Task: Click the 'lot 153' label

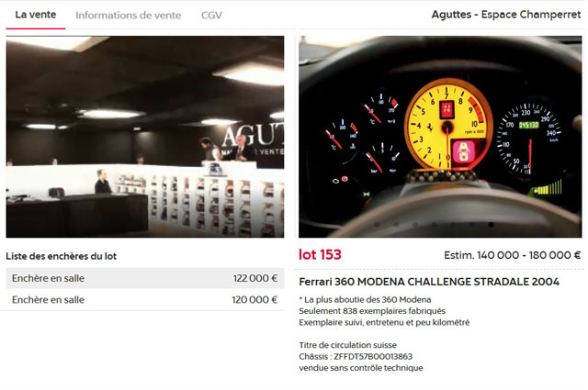Action: pos(320,255)
